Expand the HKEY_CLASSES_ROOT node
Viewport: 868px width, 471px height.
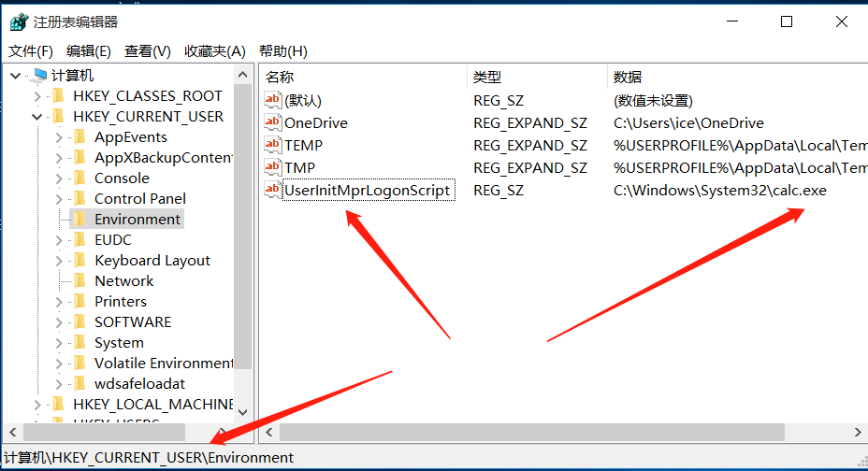click(37, 96)
